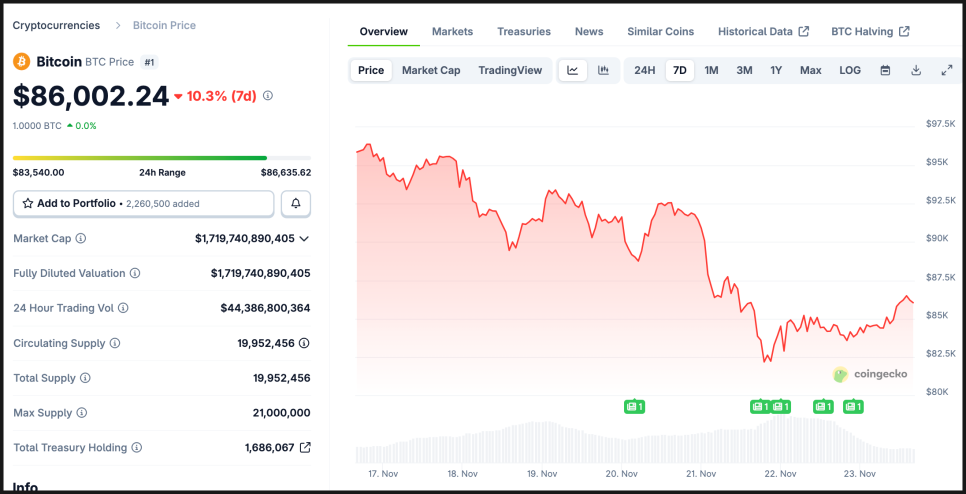Download the chart data
This screenshot has width=966, height=494.
tap(916, 70)
